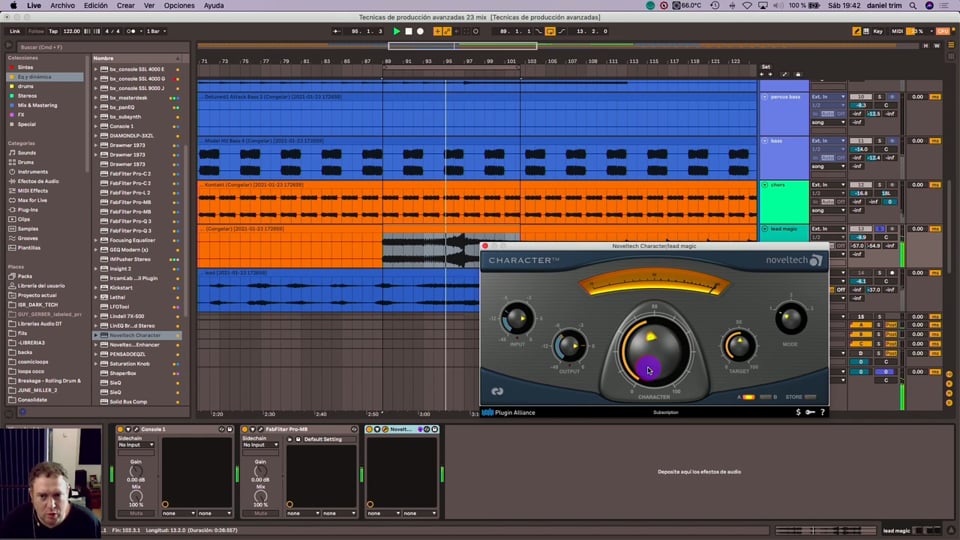This screenshot has width=960, height=540.
Task: Toggle the orange Draw Mode pencil icon
Action: 857,31
